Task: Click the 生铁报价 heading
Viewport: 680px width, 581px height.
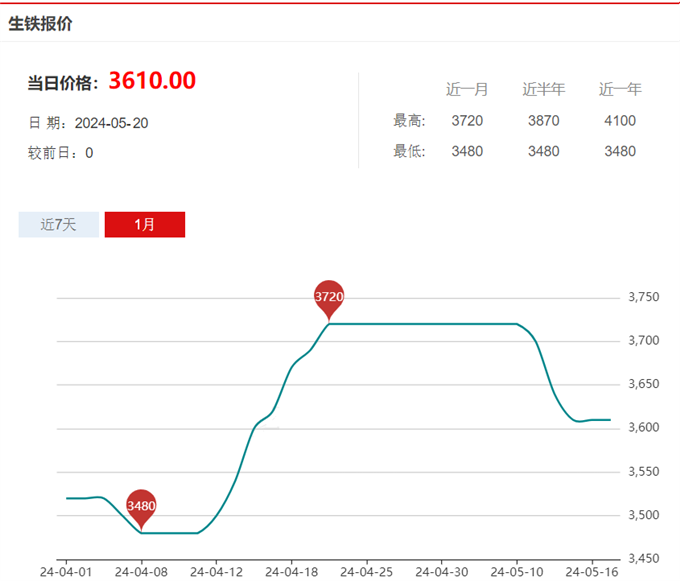Action: (x=40, y=24)
